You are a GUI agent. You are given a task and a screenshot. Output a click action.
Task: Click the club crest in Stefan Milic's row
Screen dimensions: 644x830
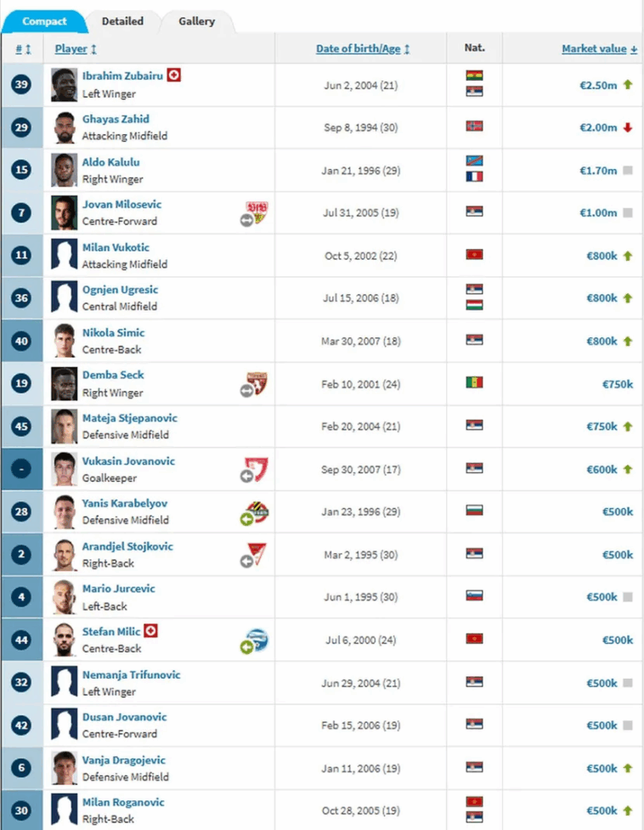[257, 640]
